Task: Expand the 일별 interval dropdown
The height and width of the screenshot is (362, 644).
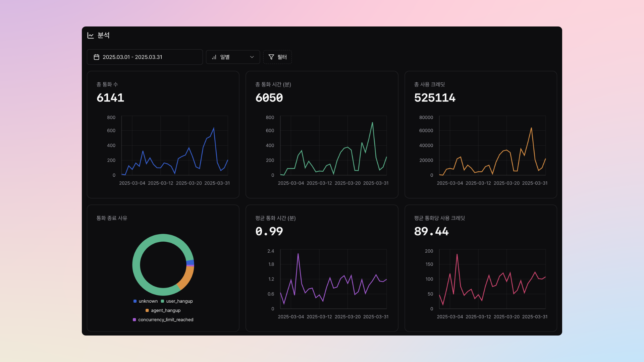Action: coord(232,57)
